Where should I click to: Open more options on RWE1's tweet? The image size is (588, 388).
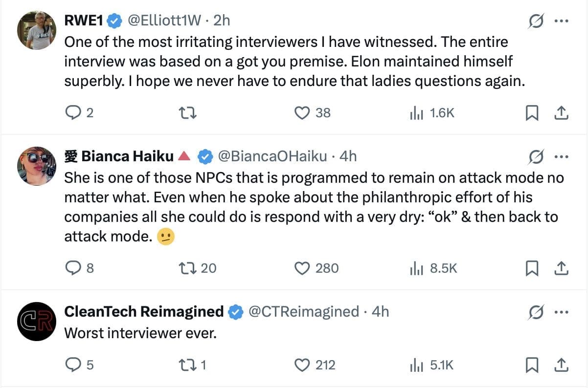(561, 21)
